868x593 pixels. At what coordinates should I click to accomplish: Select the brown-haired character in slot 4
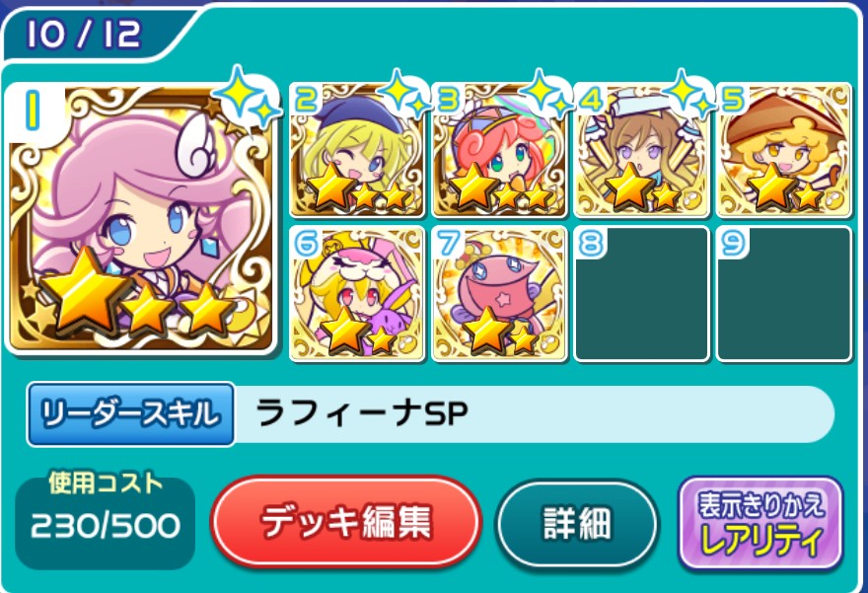point(641,150)
